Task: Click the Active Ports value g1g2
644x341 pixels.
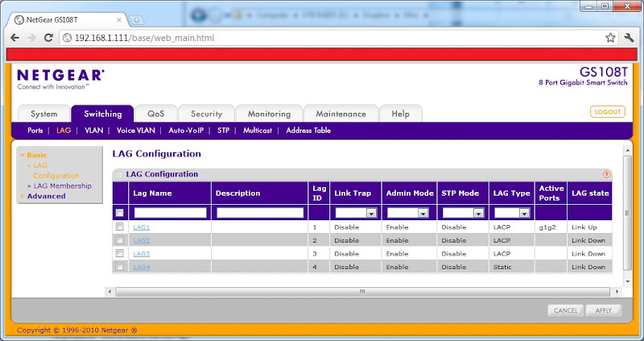Action: [547, 227]
